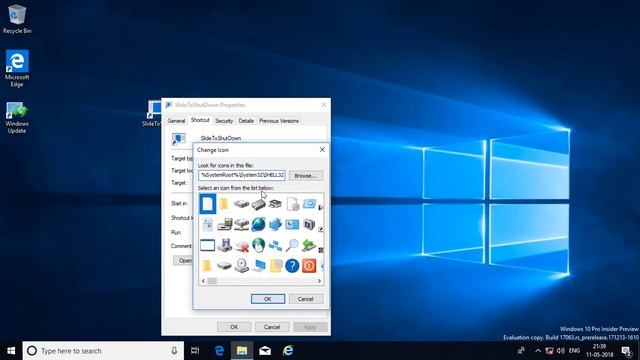
Task: Click the volume speaker tray icon
Action: 560,351
